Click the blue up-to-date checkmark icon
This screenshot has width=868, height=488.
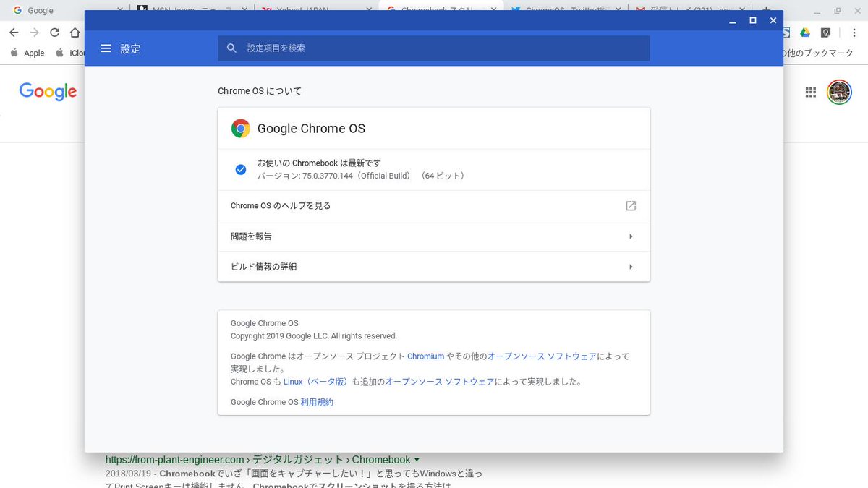(241, 169)
